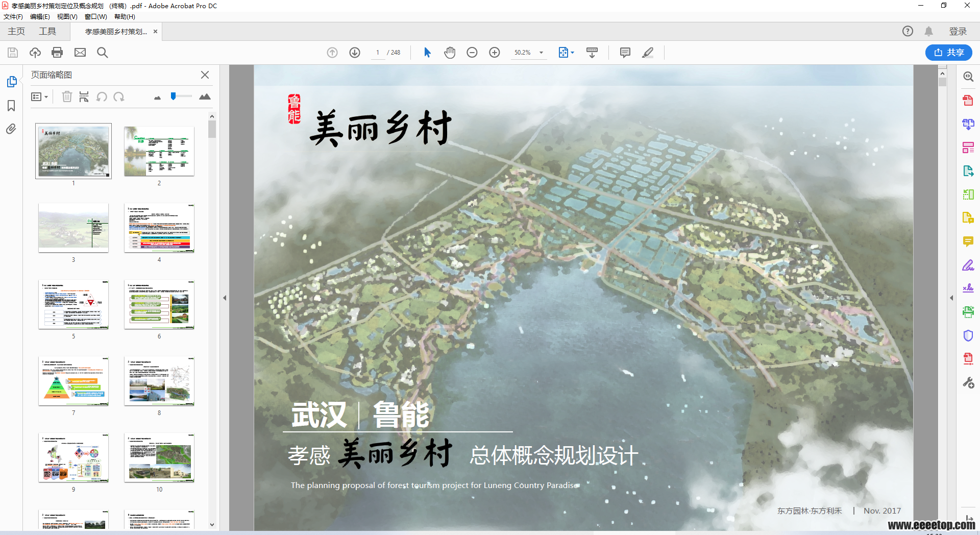Click the 共享 share button
This screenshot has height=535, width=980.
click(x=948, y=53)
